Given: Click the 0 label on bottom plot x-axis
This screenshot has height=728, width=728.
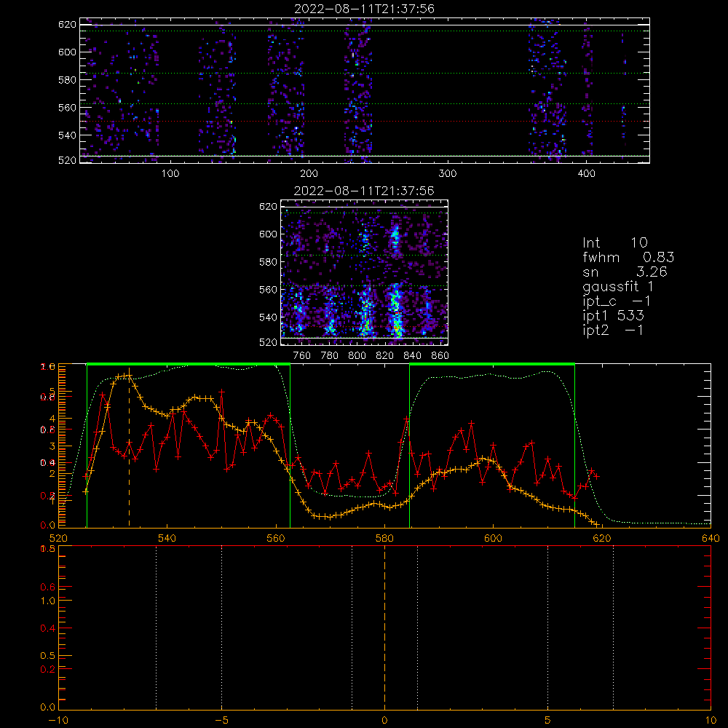Looking at the screenshot, I should [x=384, y=720].
